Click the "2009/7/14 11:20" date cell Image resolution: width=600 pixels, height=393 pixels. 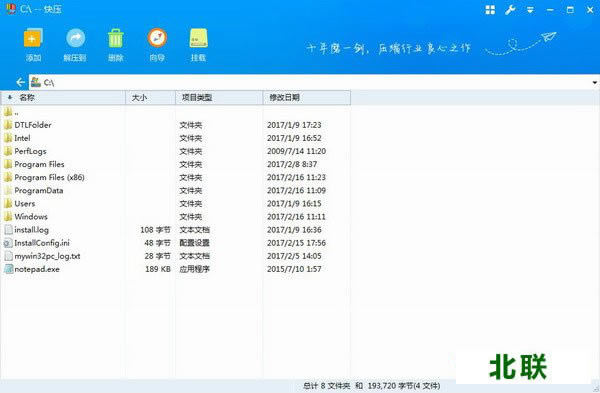(x=297, y=151)
